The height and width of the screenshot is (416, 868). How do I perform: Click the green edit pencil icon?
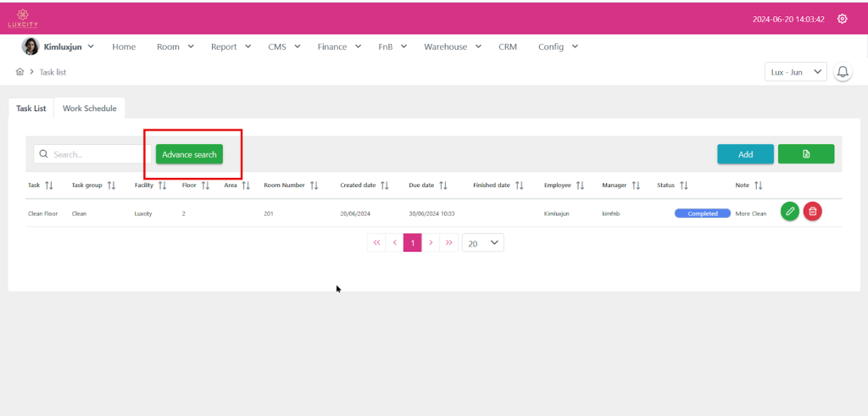pyautogui.click(x=790, y=213)
